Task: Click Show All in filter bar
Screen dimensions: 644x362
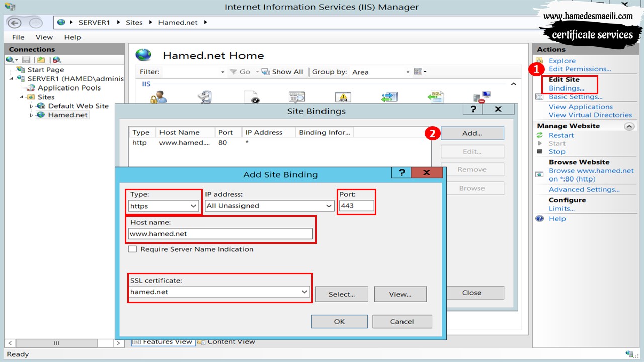Action: pos(282,72)
